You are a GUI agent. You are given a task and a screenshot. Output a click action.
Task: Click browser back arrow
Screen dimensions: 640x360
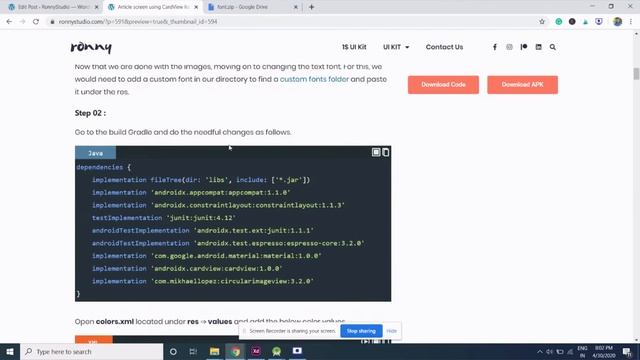[x=9, y=22]
